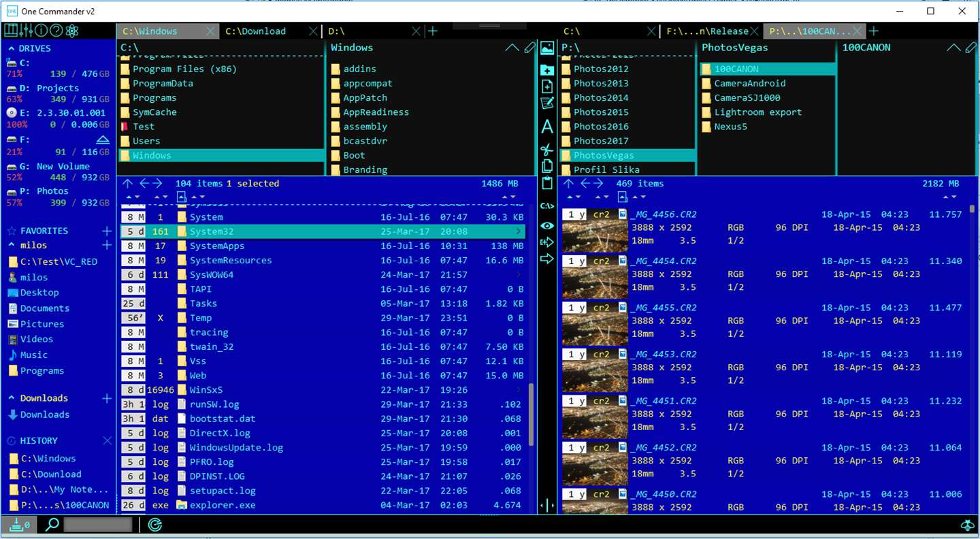Click the move-to-other-pane arrow icon
This screenshot has height=539, width=980.
[547, 259]
